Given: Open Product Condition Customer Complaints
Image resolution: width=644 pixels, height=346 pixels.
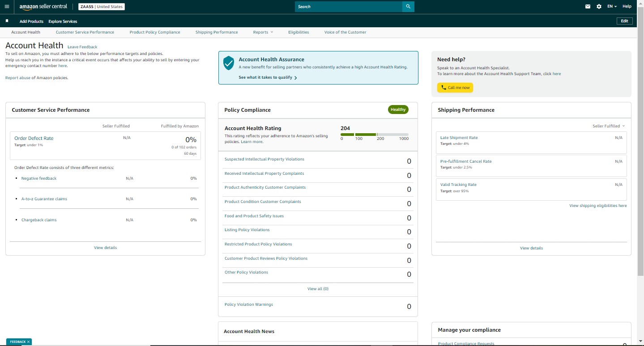Looking at the screenshot, I should click(263, 202).
